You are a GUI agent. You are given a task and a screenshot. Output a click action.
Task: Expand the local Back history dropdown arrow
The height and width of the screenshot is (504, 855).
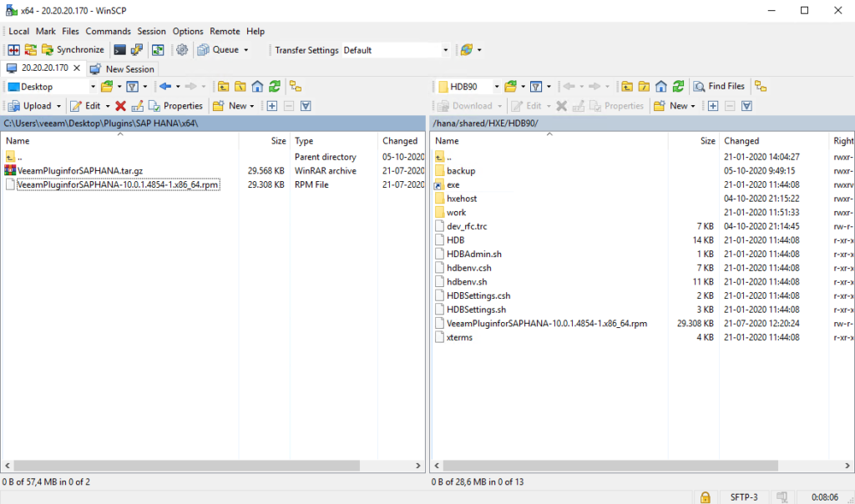pos(178,87)
